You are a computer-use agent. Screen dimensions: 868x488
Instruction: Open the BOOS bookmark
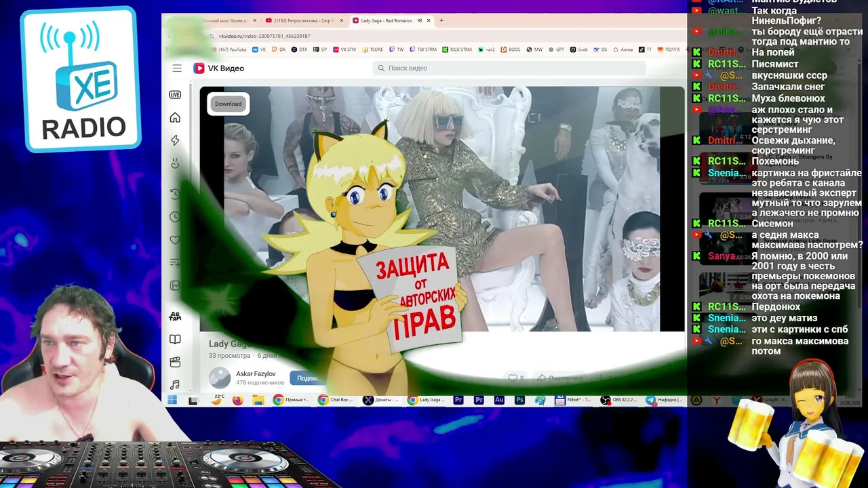tap(510, 49)
